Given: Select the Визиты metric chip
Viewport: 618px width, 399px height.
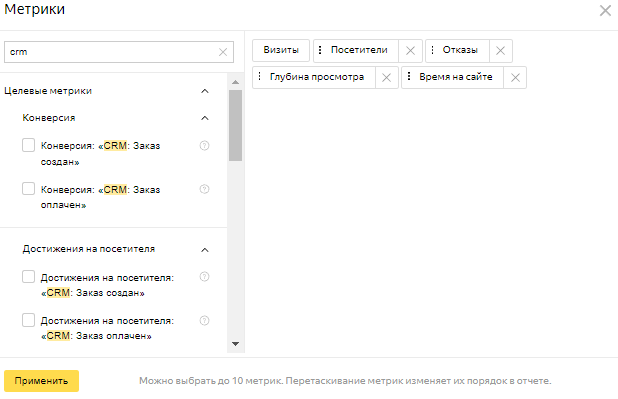Looking at the screenshot, I should coord(281,50).
